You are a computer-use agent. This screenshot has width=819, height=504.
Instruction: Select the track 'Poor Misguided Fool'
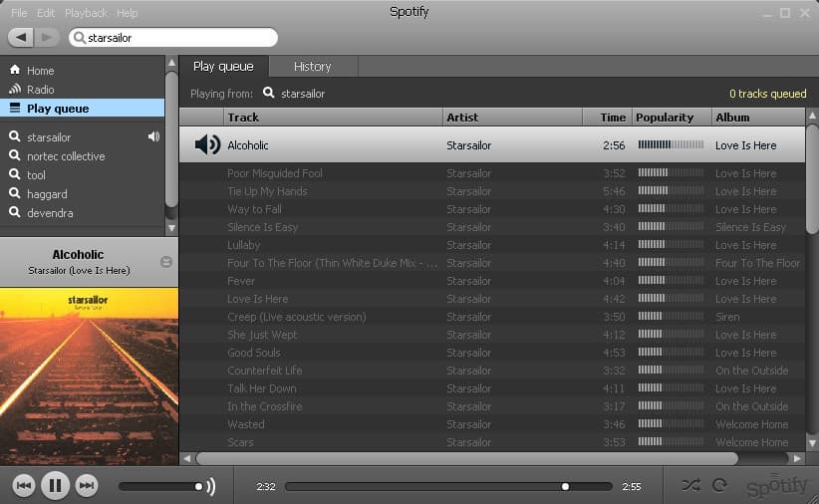tap(275, 173)
